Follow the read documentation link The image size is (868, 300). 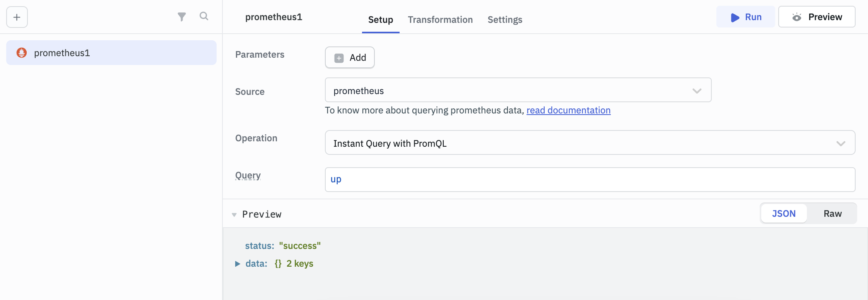(x=569, y=110)
